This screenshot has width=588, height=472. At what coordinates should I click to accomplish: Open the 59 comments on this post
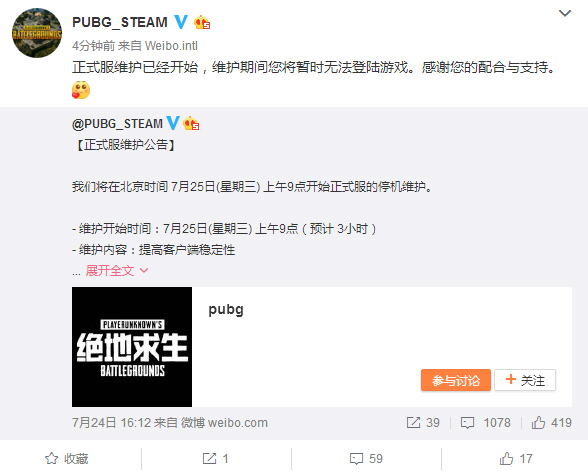coord(366,459)
